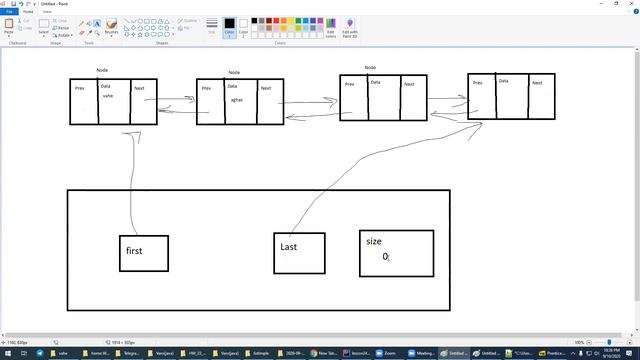Click the rectangular Select tool icon
Image resolution: width=640 pixels, height=360 pixels.
click(x=44, y=24)
